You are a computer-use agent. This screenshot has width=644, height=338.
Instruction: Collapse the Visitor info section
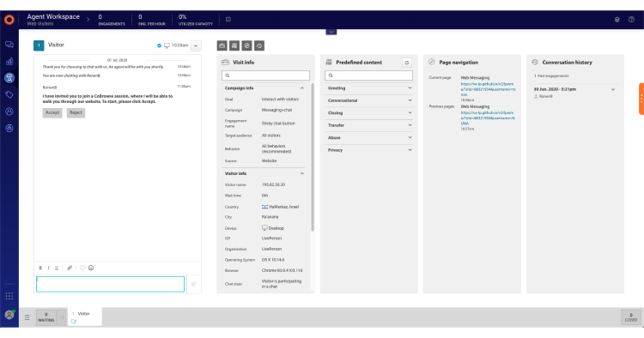pyautogui.click(x=302, y=173)
